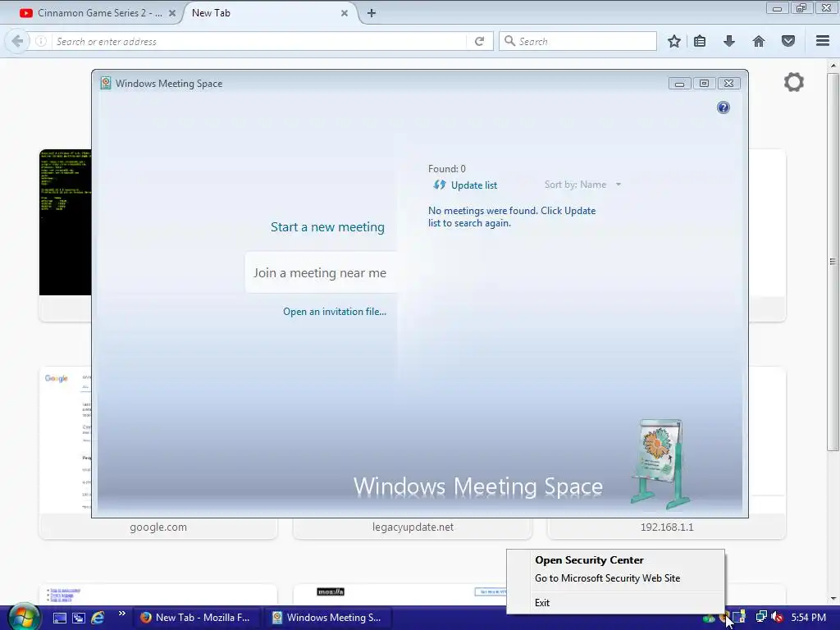Image resolution: width=840 pixels, height=630 pixels.
Task: Click Update list refresh link
Action: pos(465,185)
